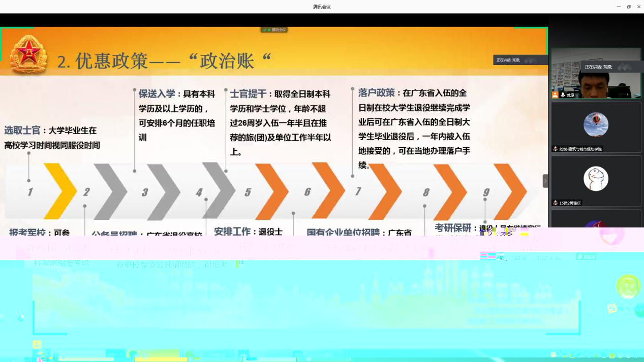Click the 保送入学 heading on the slide
Screen dimensions: 644x362
click(157, 93)
